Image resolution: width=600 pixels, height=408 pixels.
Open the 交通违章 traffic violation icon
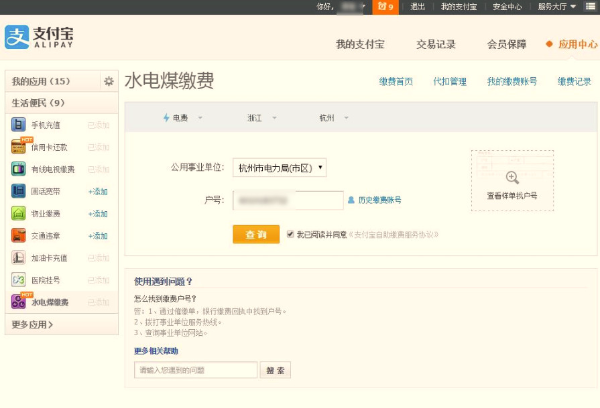click(18, 235)
